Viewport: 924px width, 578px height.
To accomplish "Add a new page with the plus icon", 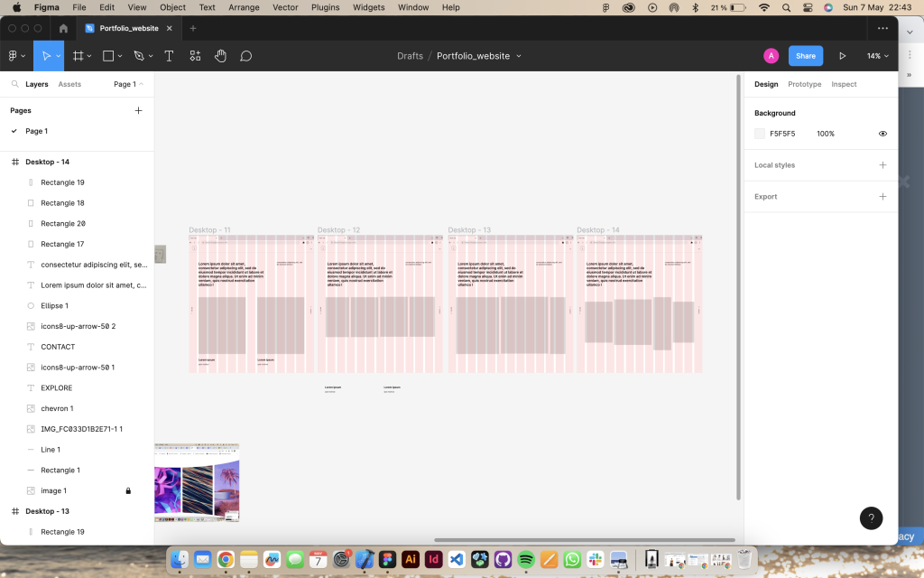I will click(138, 110).
